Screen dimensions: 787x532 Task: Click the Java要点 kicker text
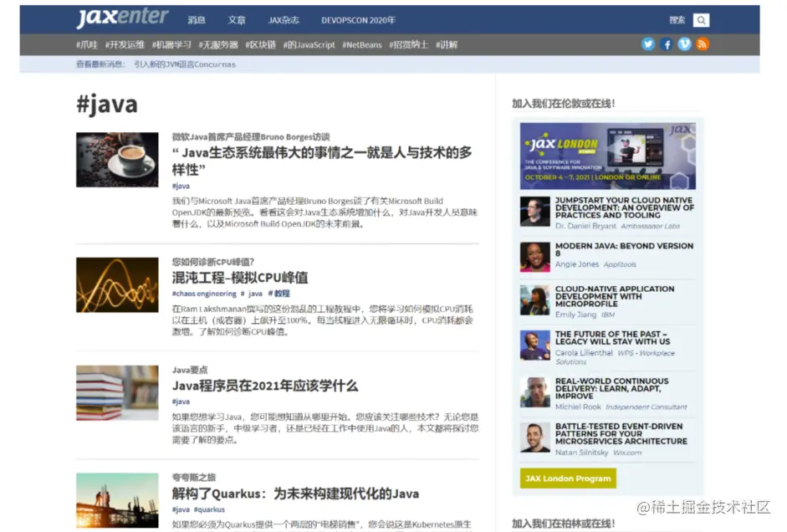point(190,371)
